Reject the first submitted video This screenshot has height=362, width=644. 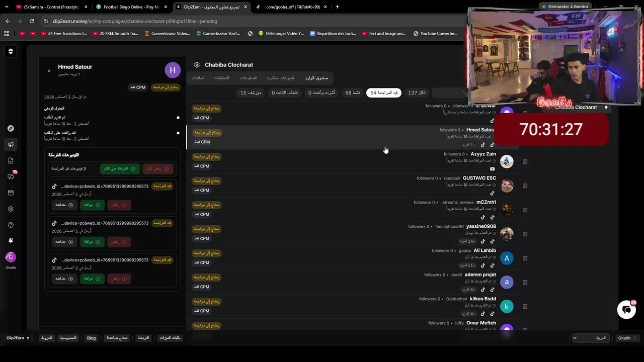[x=119, y=205]
